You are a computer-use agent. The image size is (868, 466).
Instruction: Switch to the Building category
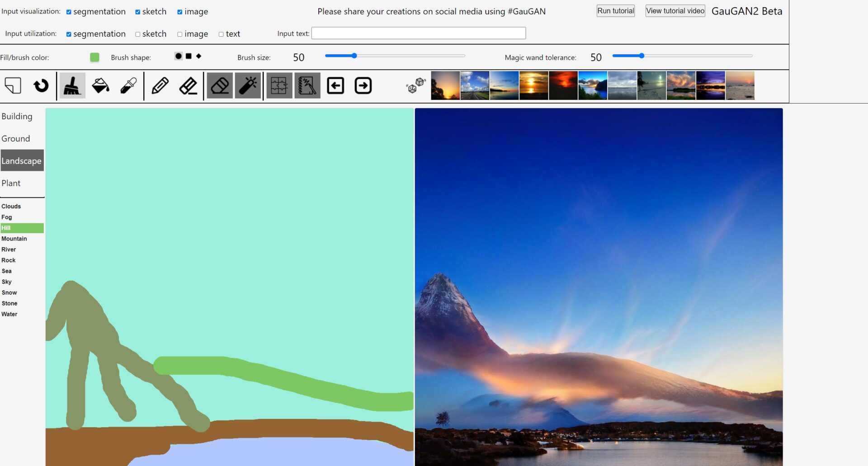(x=22, y=116)
